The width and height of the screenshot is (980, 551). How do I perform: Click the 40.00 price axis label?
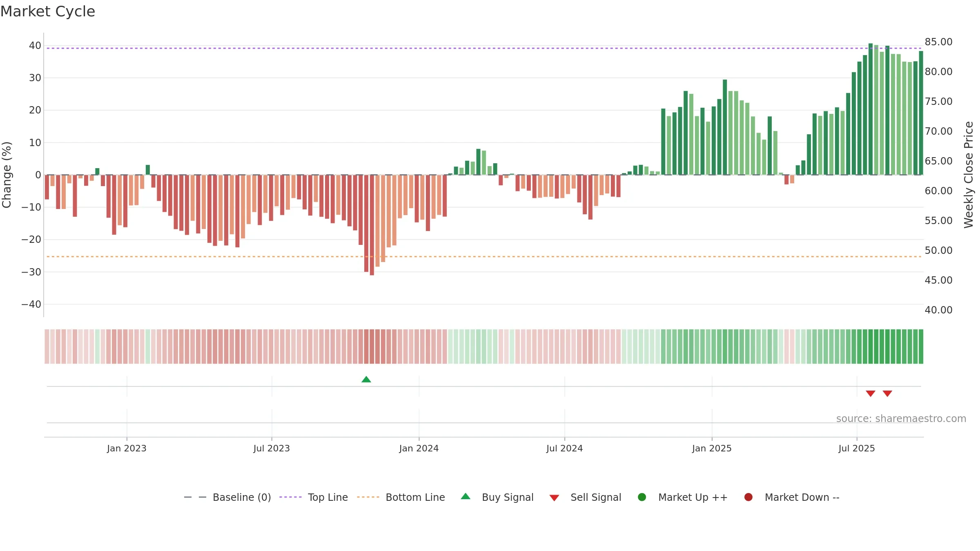938,310
